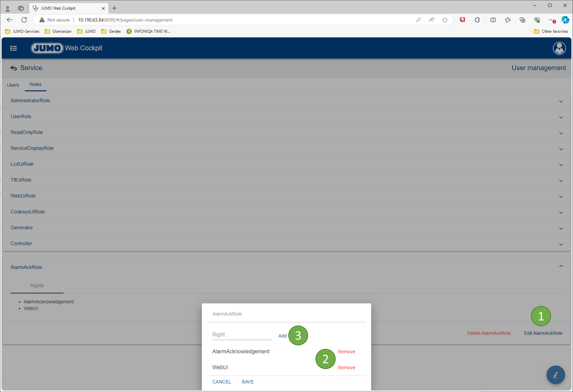This screenshot has width=573, height=392.
Task: Click the user profile avatar icon
Action: 559,48
